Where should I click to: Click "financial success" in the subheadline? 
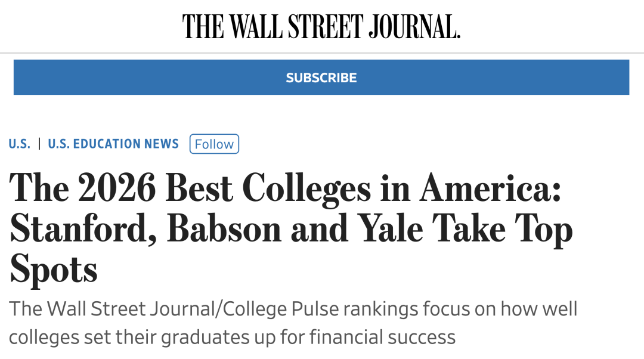click(x=380, y=338)
